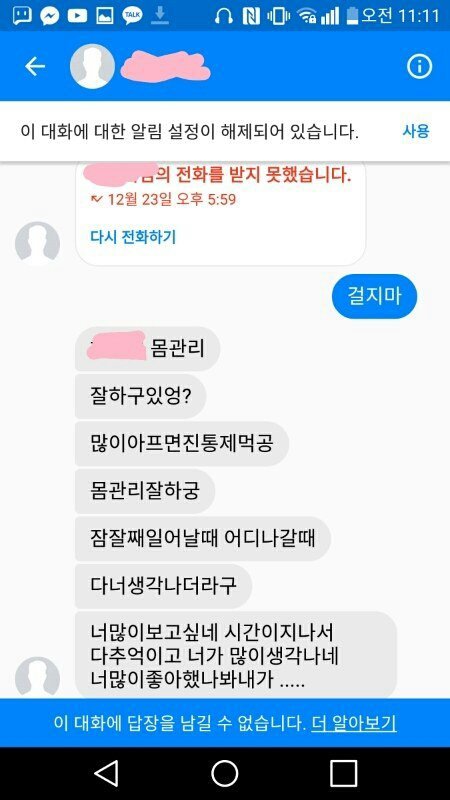Select the sent 걸지마 message bubble
Image resolution: width=450 pixels, height=800 pixels.
tap(374, 296)
